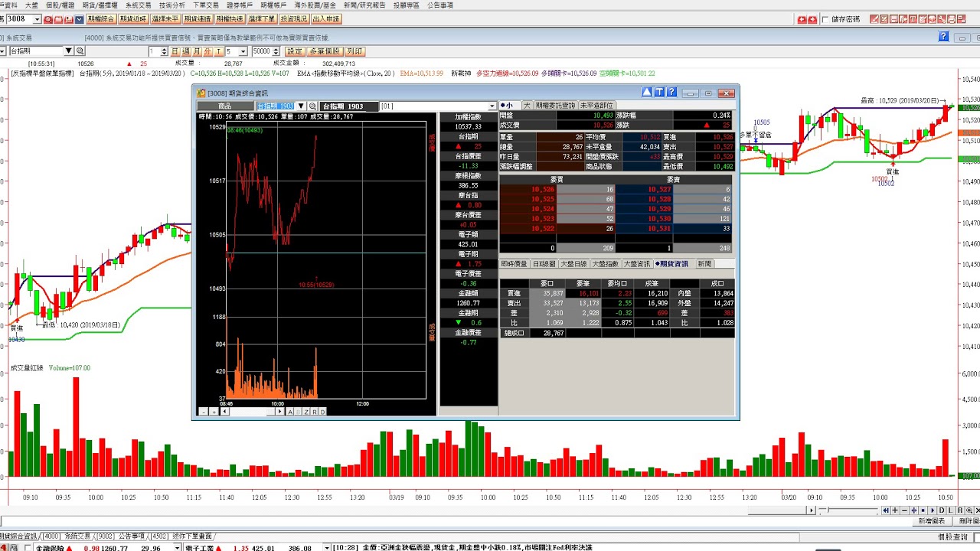The height and width of the screenshot is (551, 980).
Task: Open the 公告事項 menu
Action: (440, 5)
